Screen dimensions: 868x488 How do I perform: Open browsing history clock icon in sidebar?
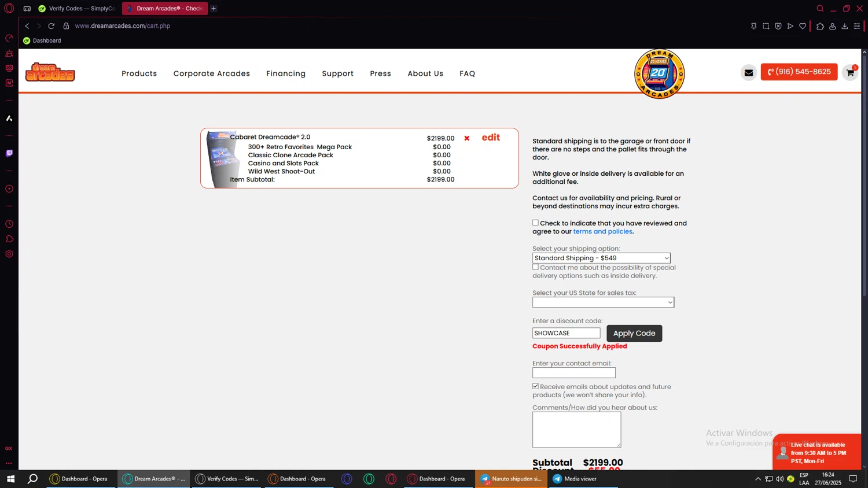click(x=9, y=224)
